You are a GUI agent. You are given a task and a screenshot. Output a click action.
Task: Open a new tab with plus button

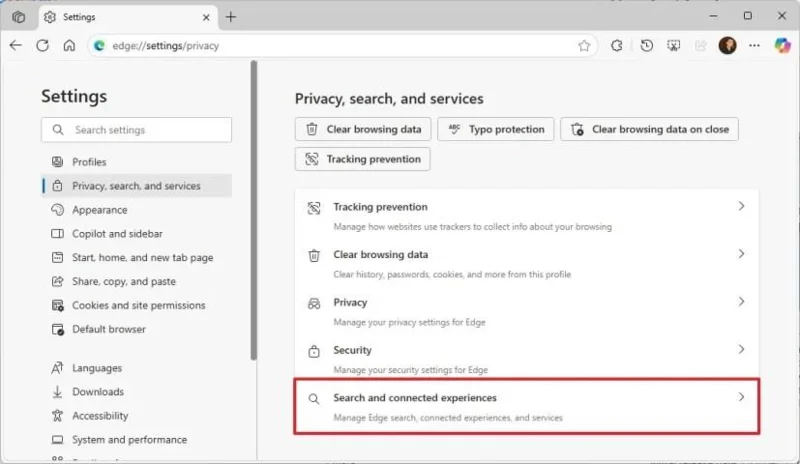(231, 17)
